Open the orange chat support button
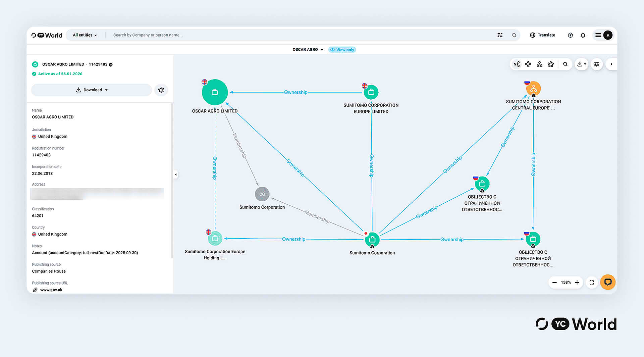Viewport: 644px width, 357px height. pyautogui.click(x=607, y=282)
